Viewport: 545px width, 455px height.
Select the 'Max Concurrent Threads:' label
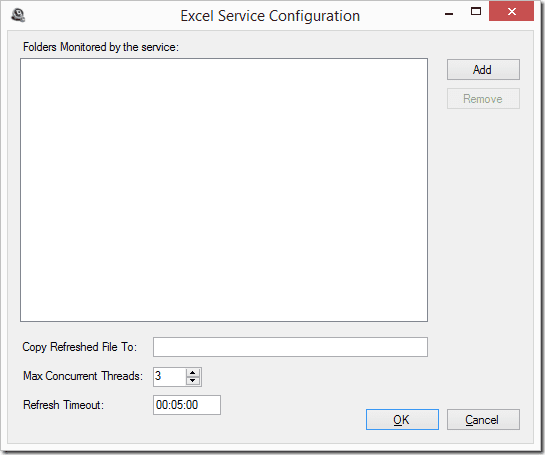83,376
